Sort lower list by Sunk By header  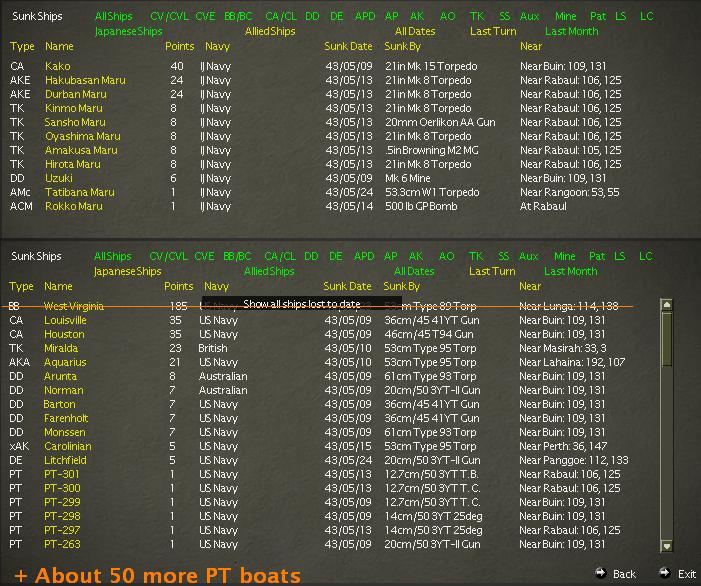(x=401, y=287)
